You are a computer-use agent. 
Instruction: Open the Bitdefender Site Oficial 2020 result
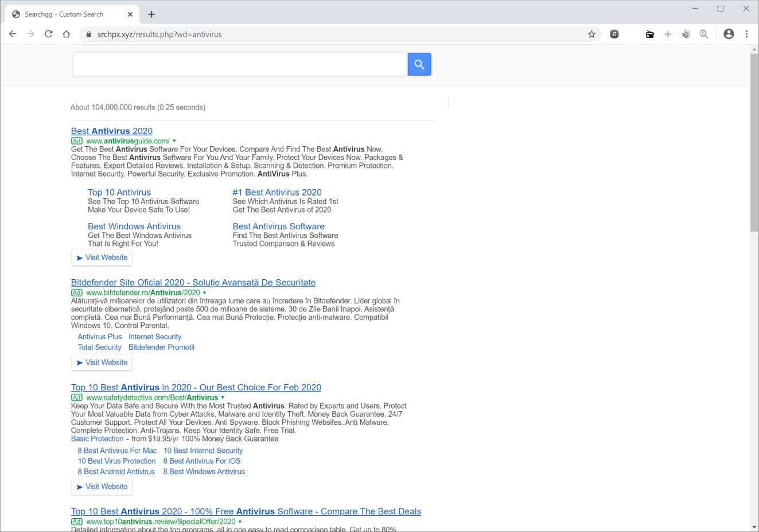[193, 283]
